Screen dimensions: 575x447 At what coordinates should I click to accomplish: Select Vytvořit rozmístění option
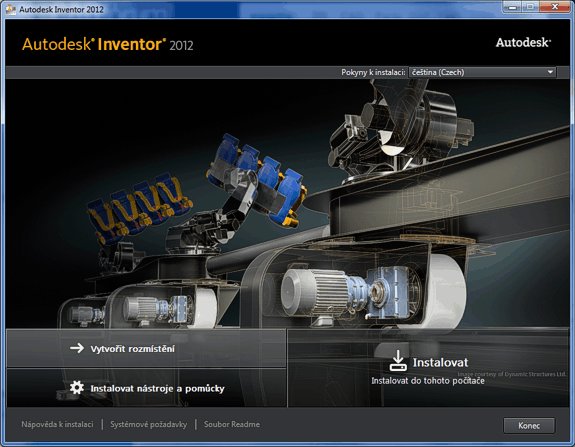pyautogui.click(x=146, y=348)
